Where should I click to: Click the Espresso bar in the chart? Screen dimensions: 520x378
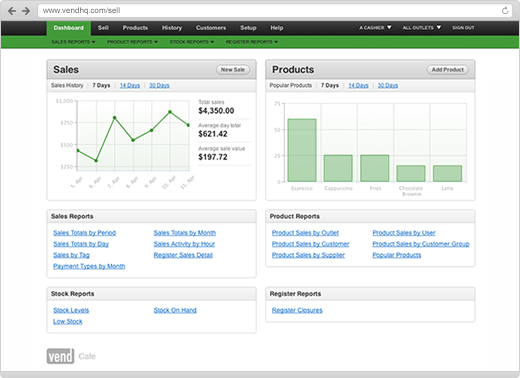(302, 150)
